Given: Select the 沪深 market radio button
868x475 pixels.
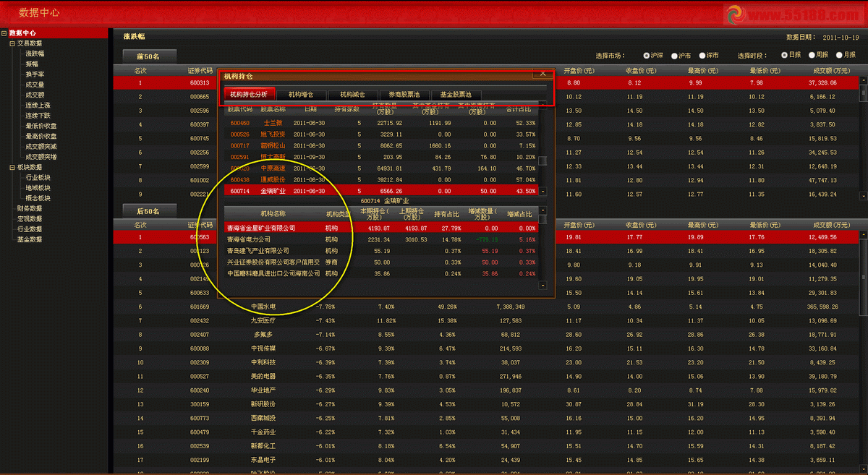Looking at the screenshot, I should click(646, 56).
